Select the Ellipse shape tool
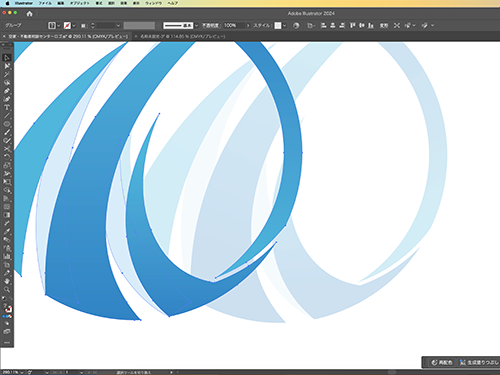The image size is (500, 375). pyautogui.click(x=7, y=124)
